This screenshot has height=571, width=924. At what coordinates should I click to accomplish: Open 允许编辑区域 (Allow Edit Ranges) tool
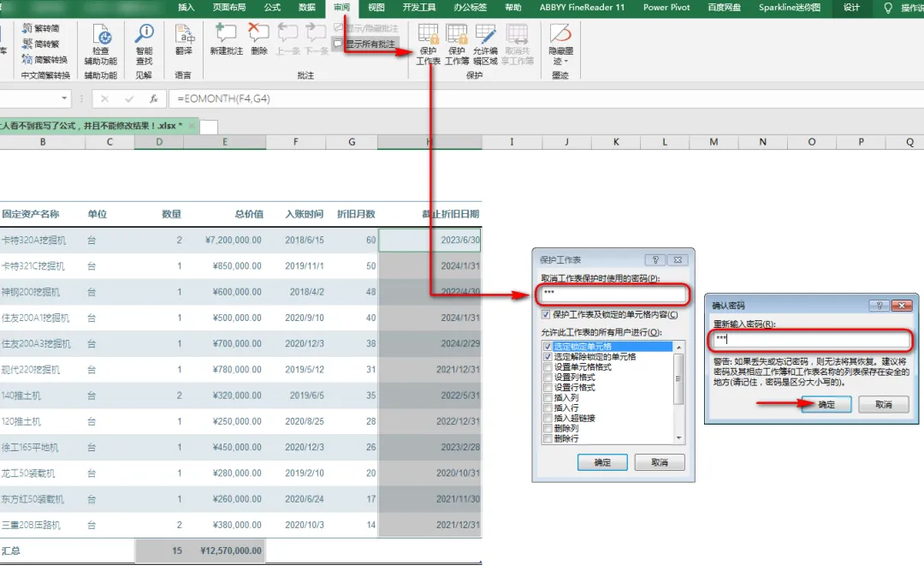486,45
